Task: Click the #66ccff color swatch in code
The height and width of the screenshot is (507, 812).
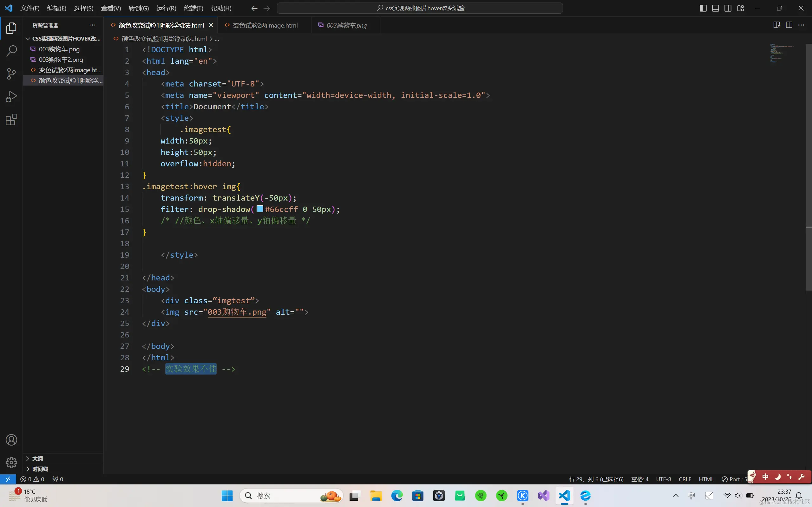Action: pyautogui.click(x=260, y=209)
